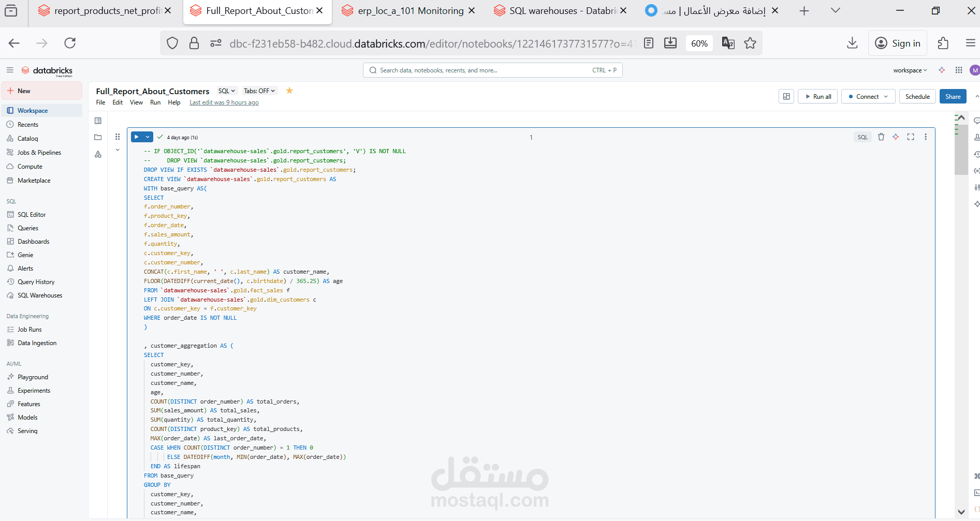Click the notebook vertical scrollbar
This screenshot has width=980, height=521.
point(961,150)
